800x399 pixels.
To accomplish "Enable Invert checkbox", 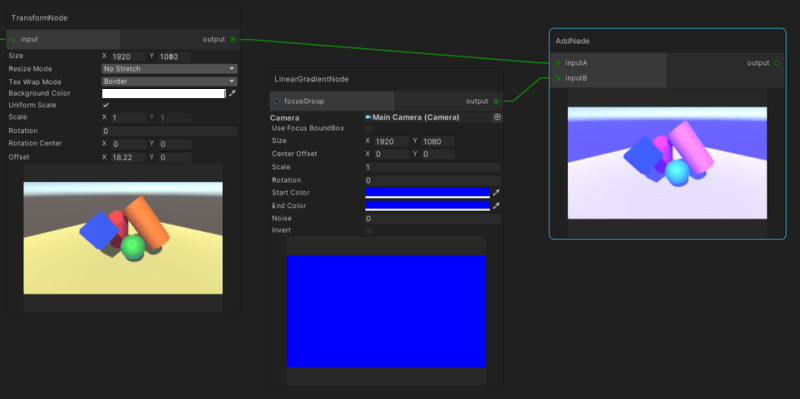I will click(x=369, y=231).
